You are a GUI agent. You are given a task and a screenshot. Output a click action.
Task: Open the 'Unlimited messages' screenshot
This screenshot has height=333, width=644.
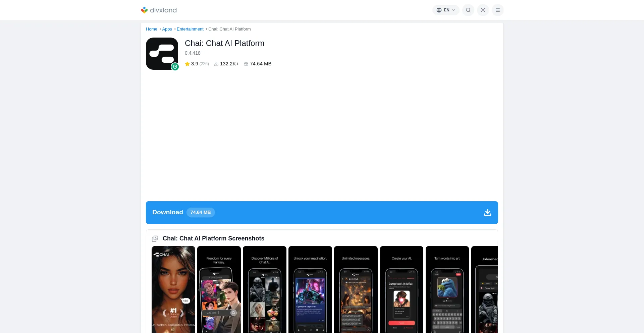356,290
